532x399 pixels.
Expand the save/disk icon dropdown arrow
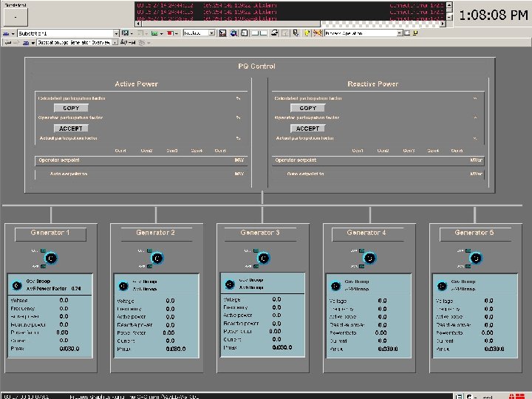click(x=132, y=33)
